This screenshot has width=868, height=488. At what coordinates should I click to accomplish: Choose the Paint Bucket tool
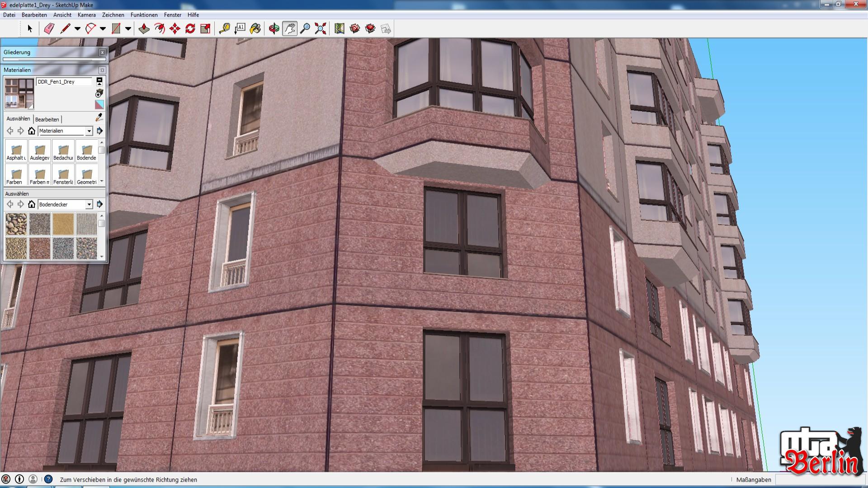pyautogui.click(x=255, y=29)
